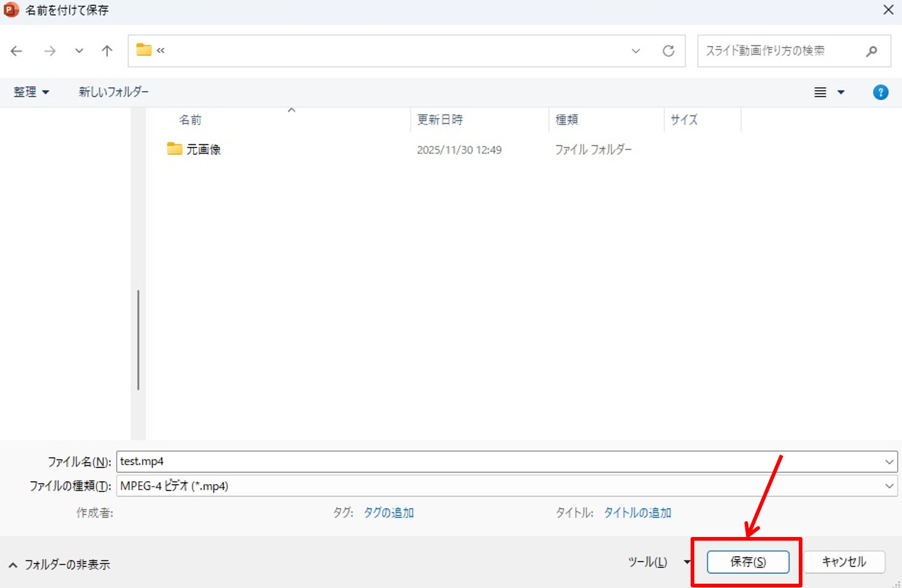Open the 整理 menu
This screenshot has width=902, height=588.
(x=31, y=92)
